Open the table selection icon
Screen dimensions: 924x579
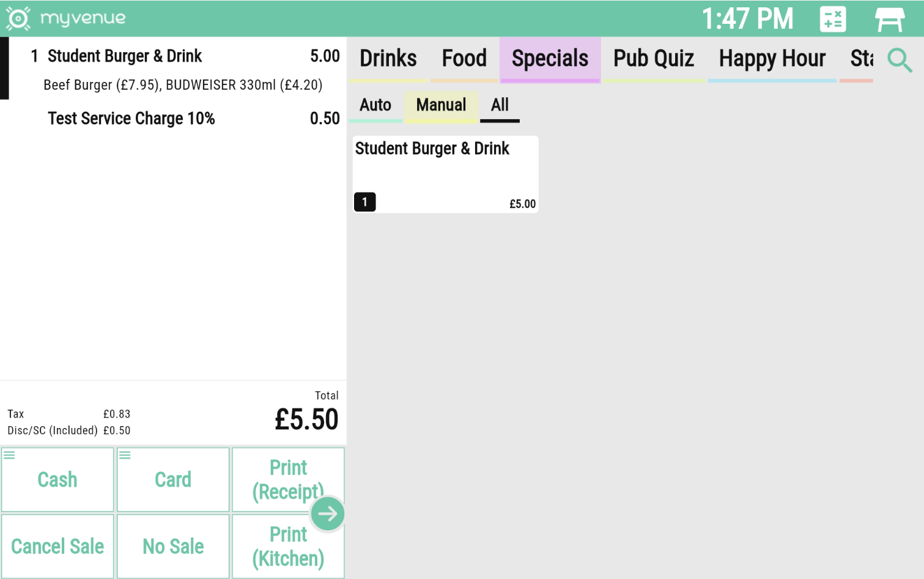point(889,19)
